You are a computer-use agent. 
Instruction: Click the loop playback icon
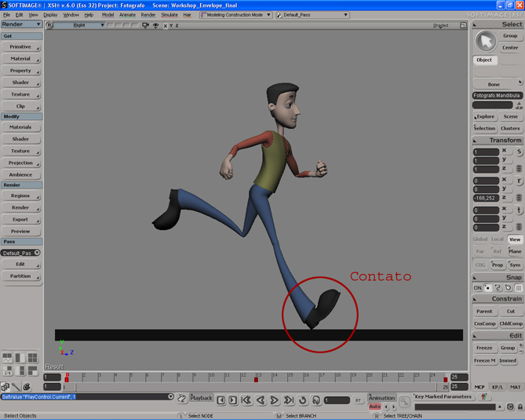pos(303,400)
